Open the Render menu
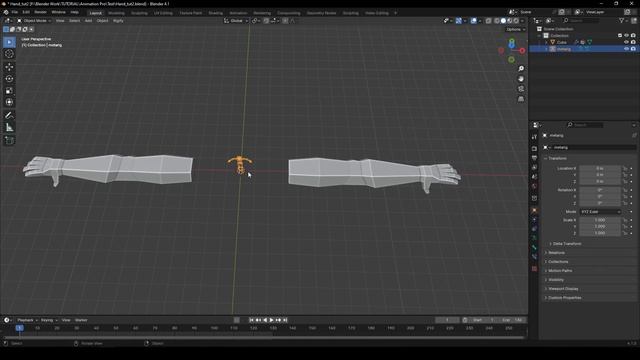The width and height of the screenshot is (640, 360). coord(40,12)
